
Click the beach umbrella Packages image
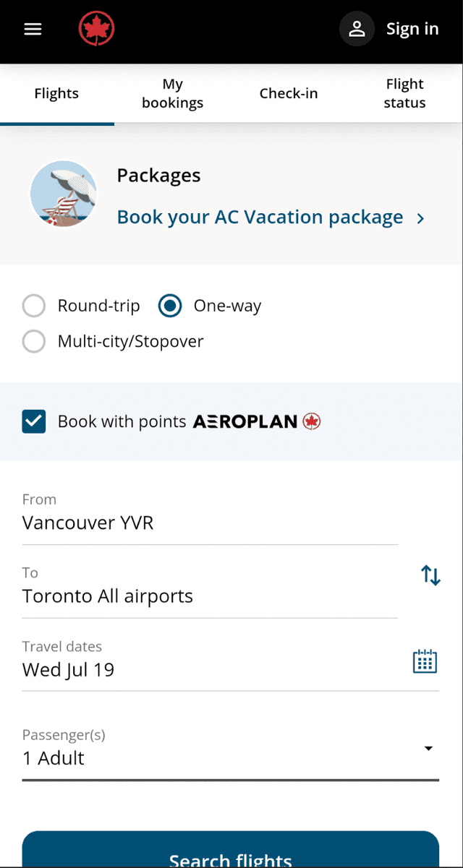coord(64,194)
